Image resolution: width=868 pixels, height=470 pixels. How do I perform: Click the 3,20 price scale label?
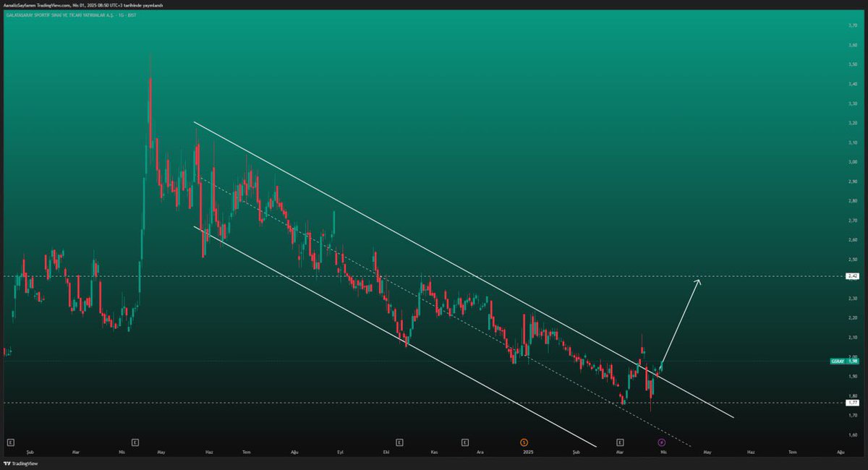click(853, 123)
